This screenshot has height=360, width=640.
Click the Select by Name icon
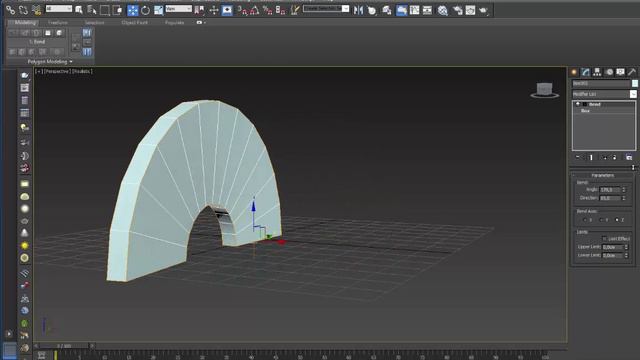[x=91, y=10]
